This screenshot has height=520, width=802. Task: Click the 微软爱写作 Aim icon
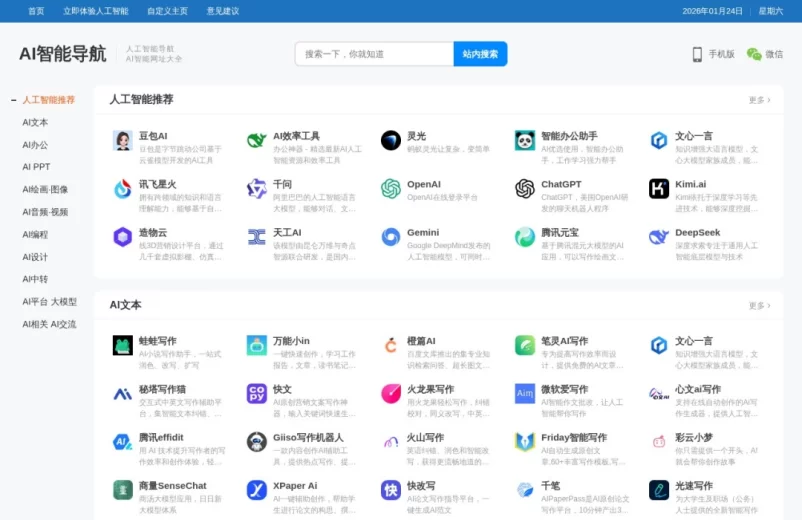tap(525, 394)
